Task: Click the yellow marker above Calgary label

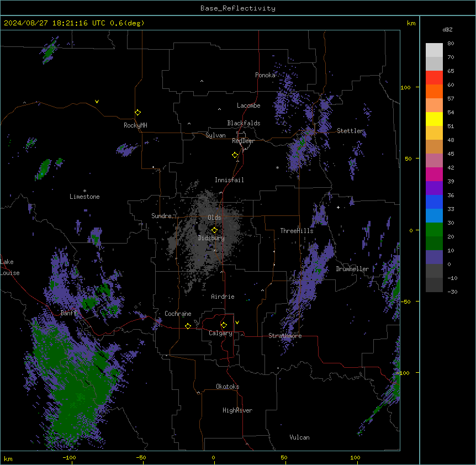Action: 224,325
